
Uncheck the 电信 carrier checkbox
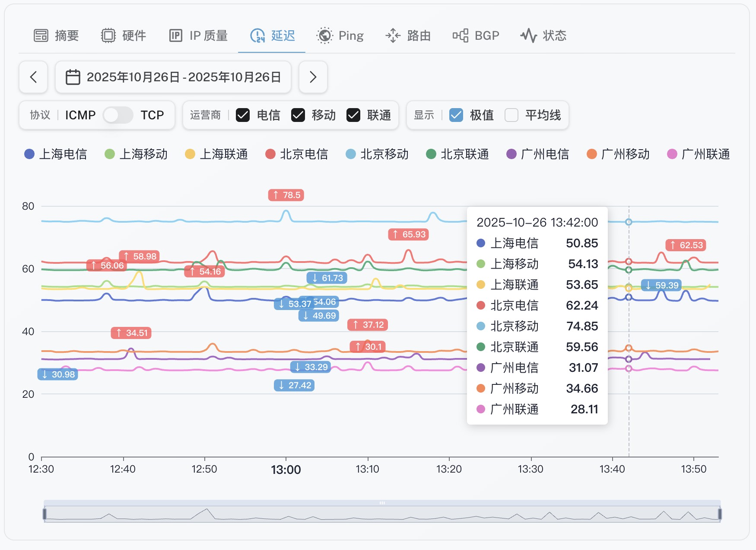click(243, 115)
